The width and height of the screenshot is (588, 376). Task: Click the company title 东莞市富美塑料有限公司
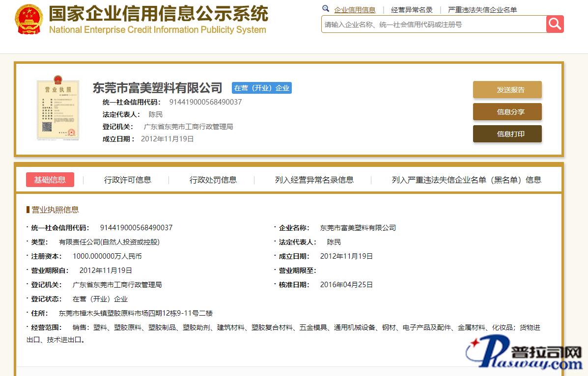(158, 88)
